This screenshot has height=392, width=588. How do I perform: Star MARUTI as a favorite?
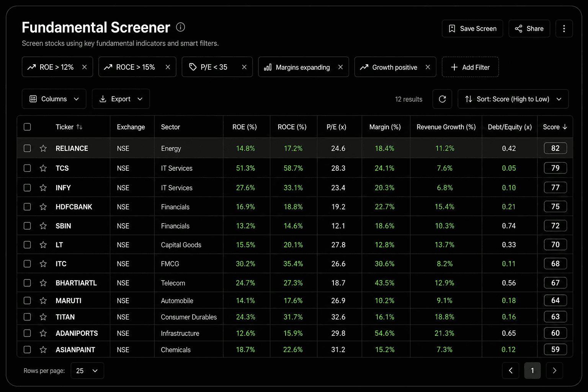[43, 301]
